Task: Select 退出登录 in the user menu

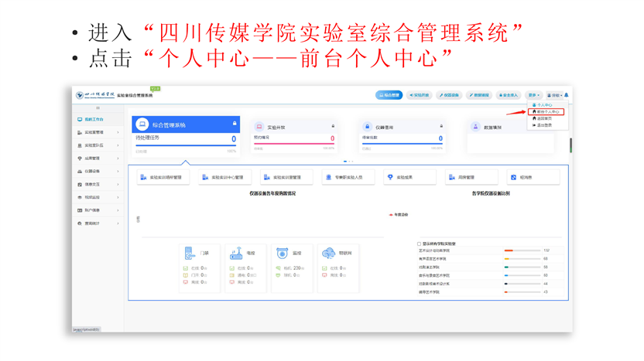Action: [x=544, y=125]
